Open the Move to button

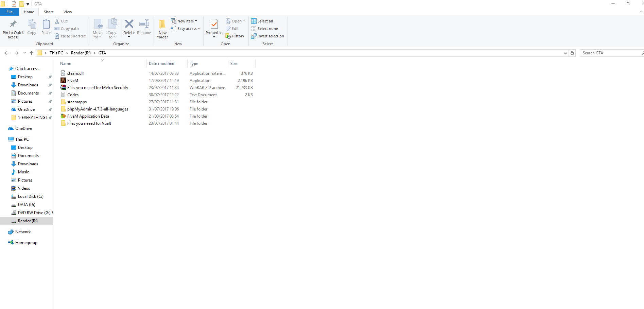click(98, 29)
